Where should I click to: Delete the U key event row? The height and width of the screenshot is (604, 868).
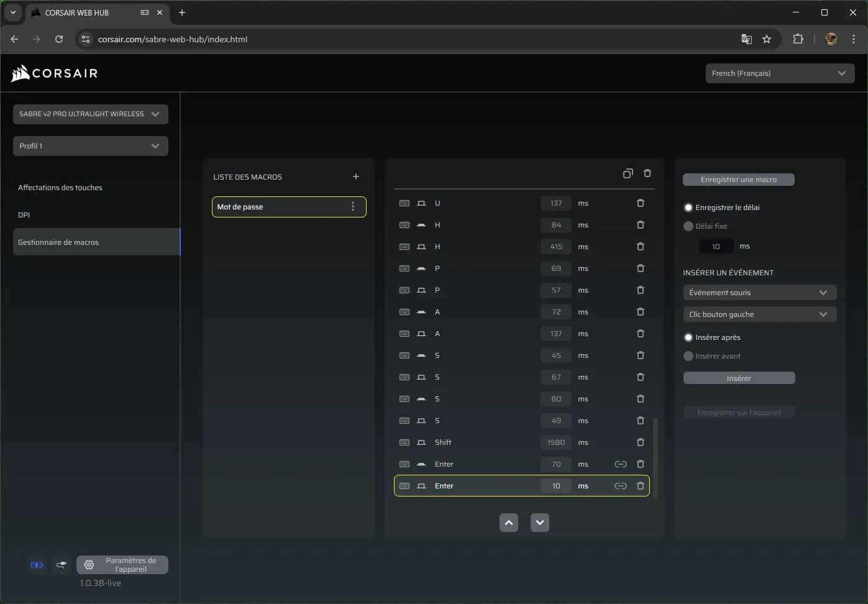click(x=641, y=203)
